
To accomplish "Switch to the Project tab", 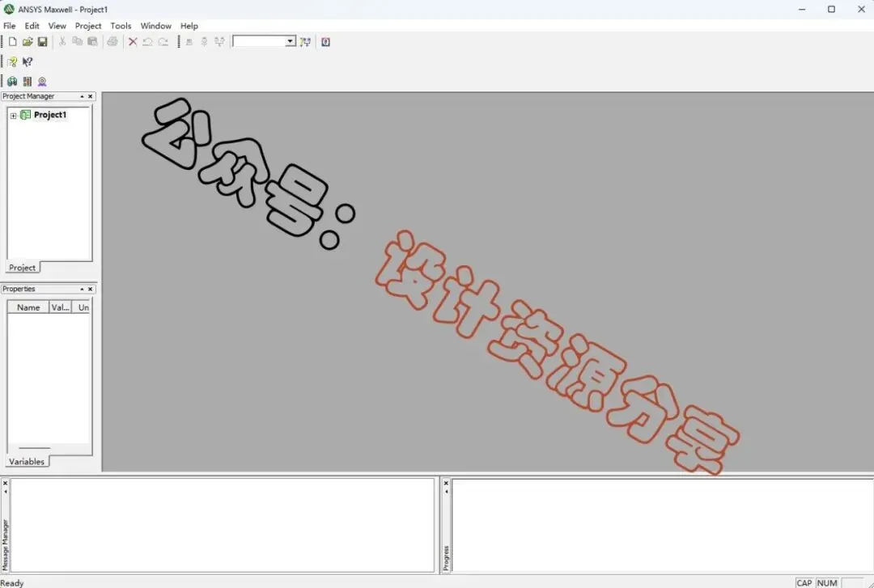I will (x=23, y=268).
